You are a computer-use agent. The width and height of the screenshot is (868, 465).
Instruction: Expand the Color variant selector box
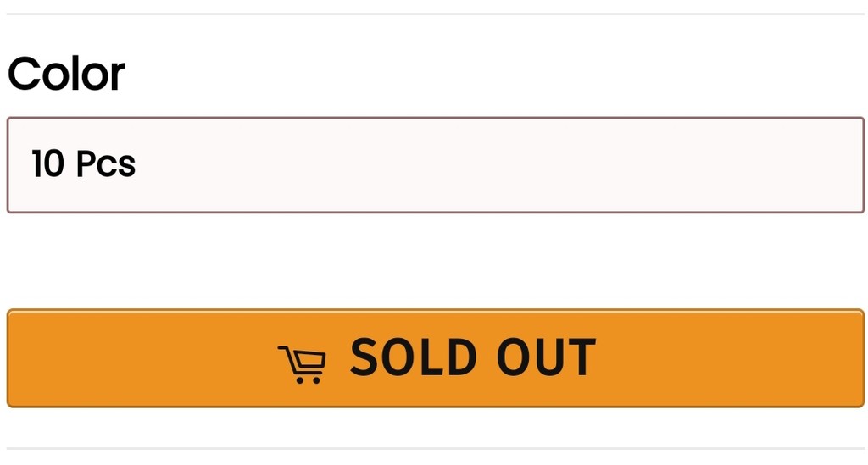(435, 165)
